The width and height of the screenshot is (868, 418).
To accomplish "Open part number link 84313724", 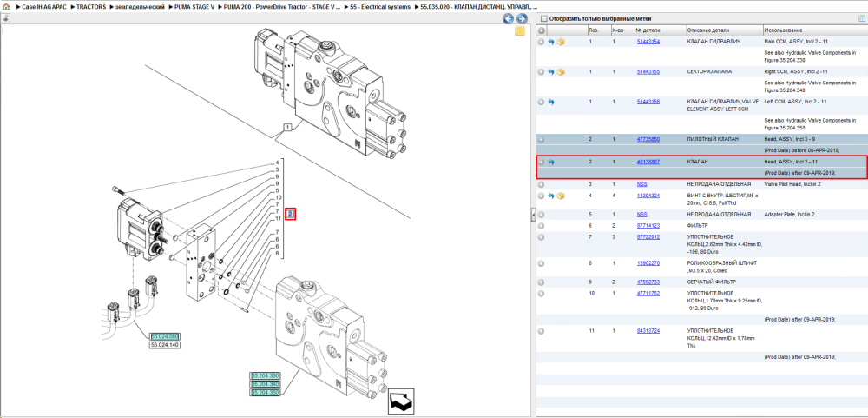I will click(x=648, y=331).
